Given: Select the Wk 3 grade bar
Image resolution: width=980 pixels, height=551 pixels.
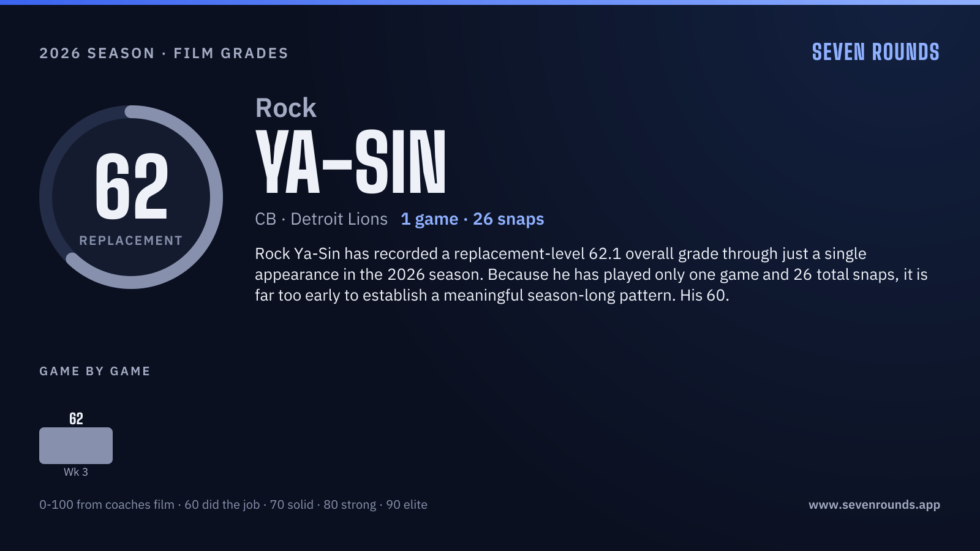Looking at the screenshot, I should point(76,446).
